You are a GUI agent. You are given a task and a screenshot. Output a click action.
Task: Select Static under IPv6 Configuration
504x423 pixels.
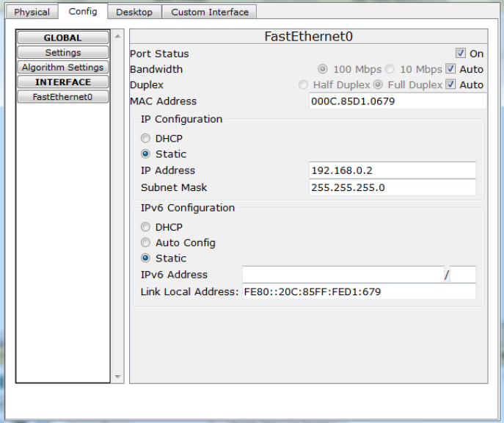(145, 258)
